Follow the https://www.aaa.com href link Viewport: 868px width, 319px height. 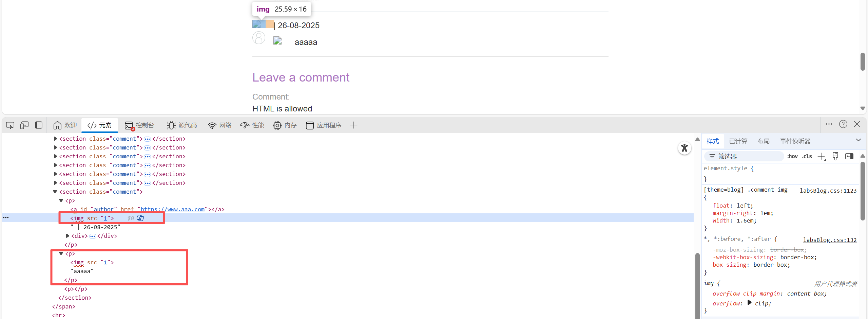pos(173,209)
